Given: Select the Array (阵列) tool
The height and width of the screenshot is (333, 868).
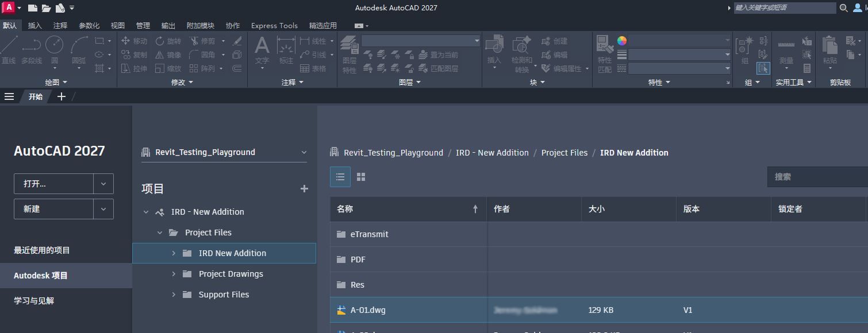Looking at the screenshot, I should 202,69.
